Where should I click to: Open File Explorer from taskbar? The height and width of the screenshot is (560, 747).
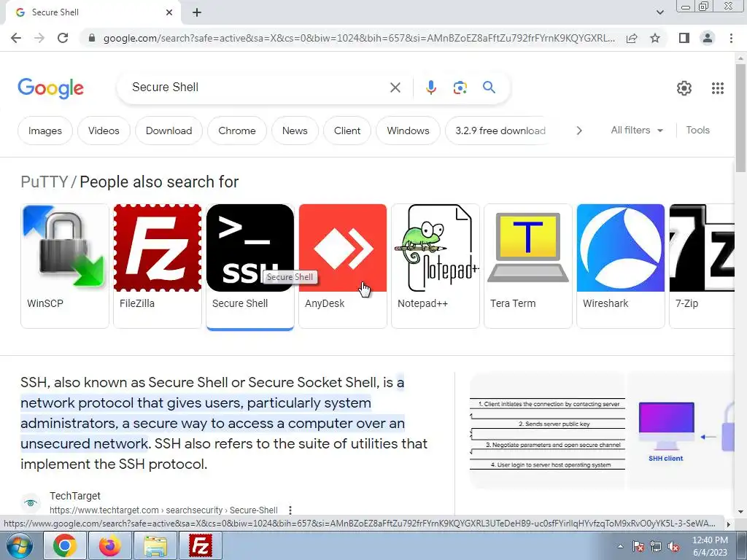(x=155, y=545)
